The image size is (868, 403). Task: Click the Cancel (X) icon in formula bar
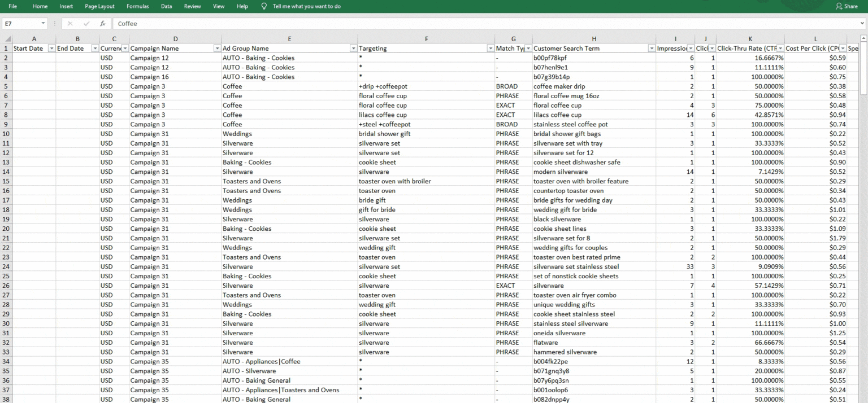pos(70,24)
